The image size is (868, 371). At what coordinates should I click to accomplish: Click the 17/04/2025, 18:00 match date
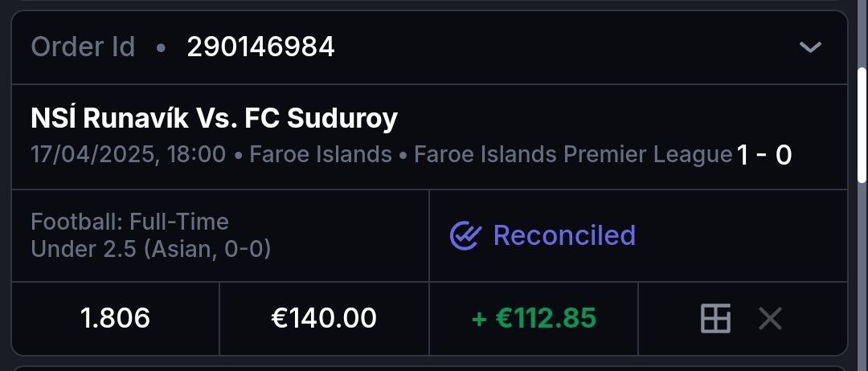[x=129, y=154]
